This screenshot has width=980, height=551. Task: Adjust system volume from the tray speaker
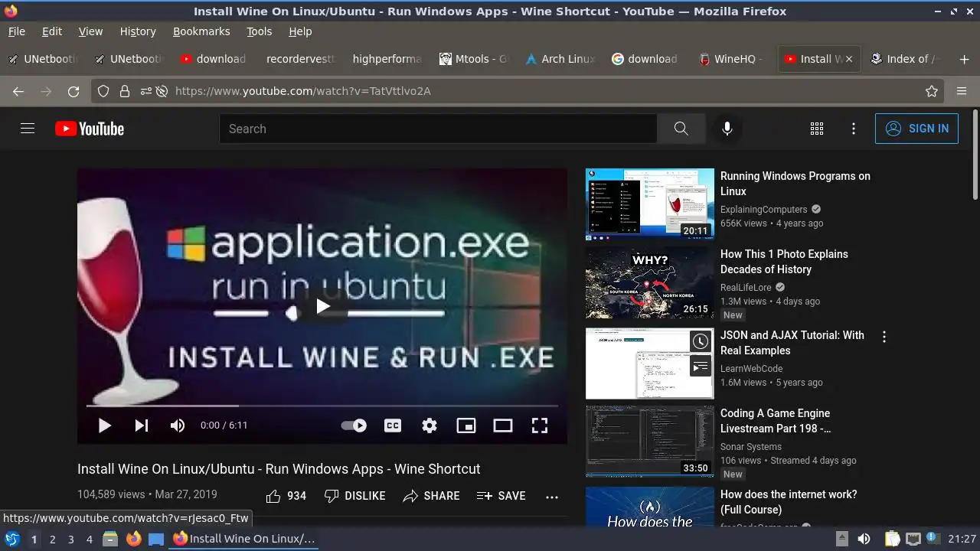coord(864,539)
